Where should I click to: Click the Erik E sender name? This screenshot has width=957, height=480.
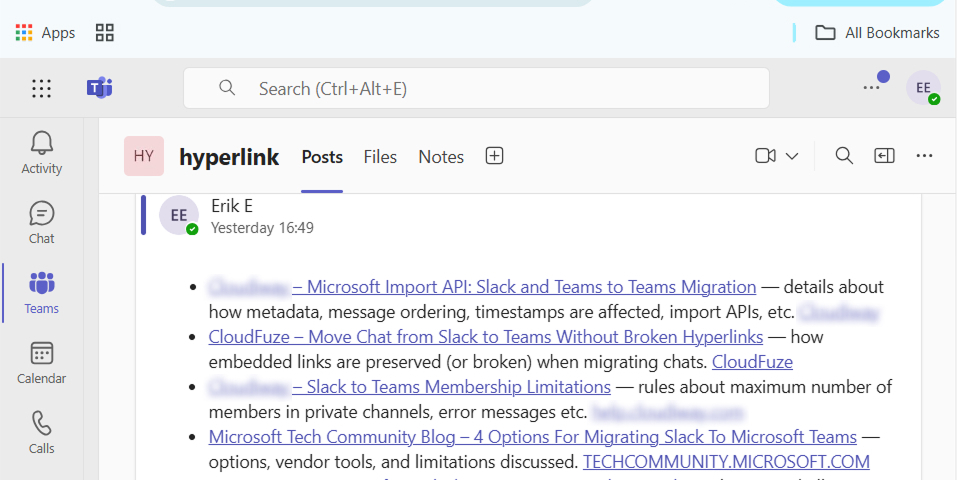[232, 206]
